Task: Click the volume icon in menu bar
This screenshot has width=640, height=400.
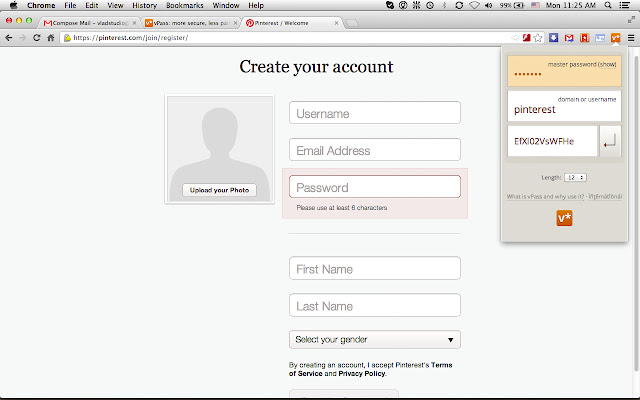Action: tap(489, 5)
